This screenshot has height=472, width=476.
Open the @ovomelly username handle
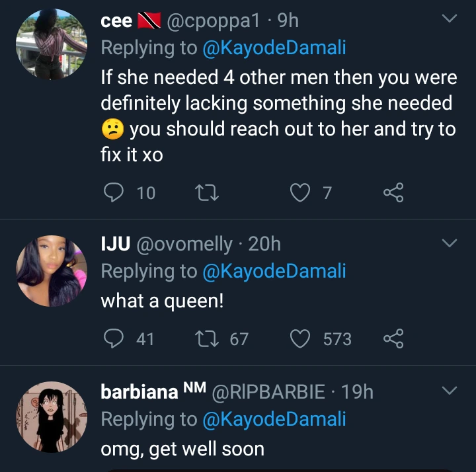[184, 245]
